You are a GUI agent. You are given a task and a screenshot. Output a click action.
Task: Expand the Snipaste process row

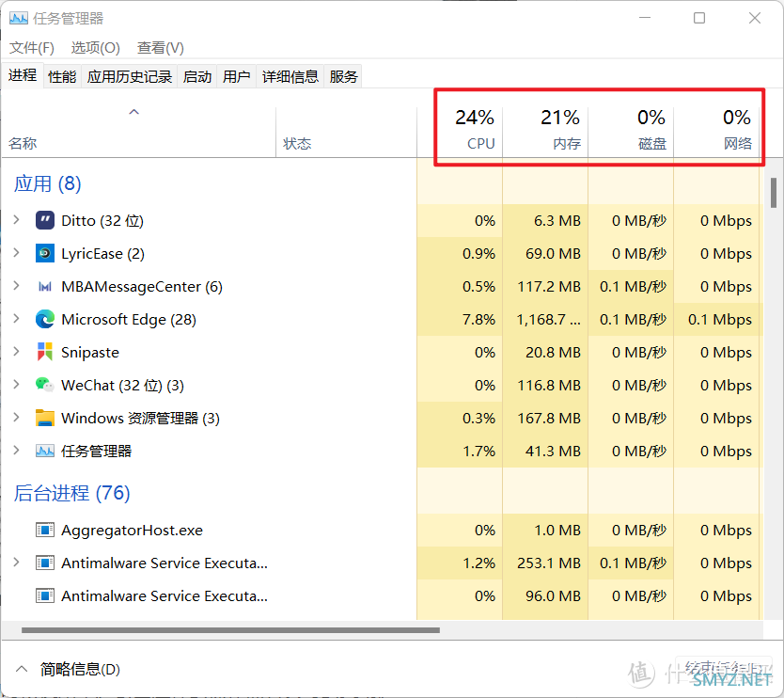point(17,351)
